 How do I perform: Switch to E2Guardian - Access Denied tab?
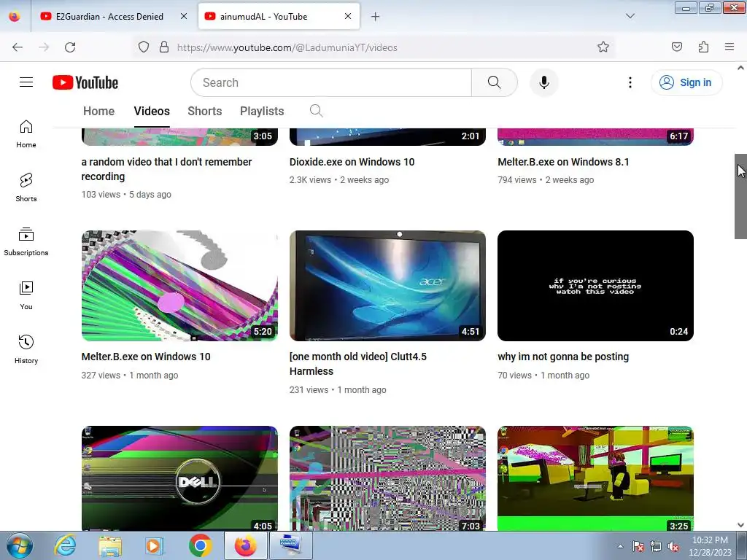pos(109,16)
